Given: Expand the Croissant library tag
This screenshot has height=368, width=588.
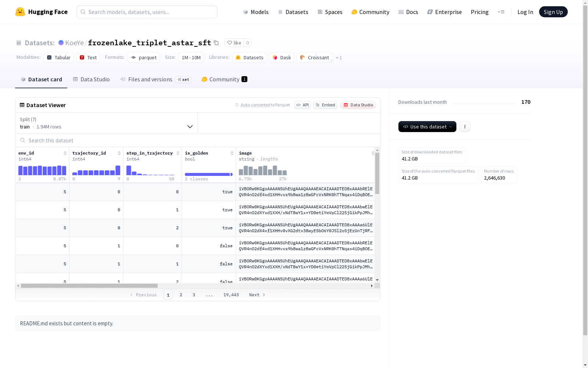Looking at the screenshot, I should click(315, 57).
